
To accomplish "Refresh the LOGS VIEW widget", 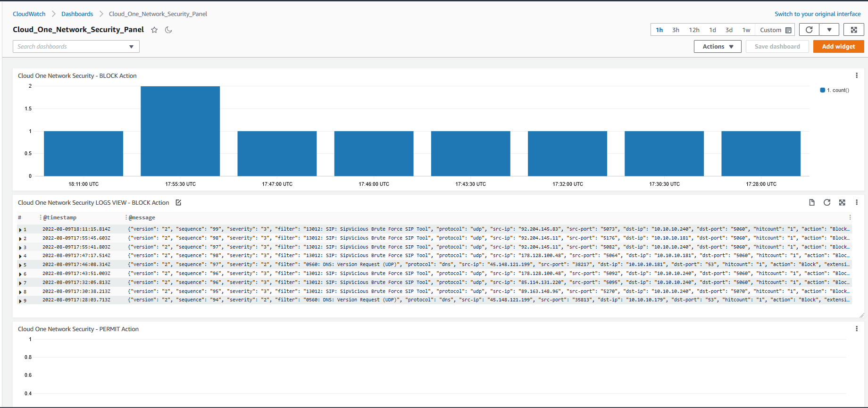I will coord(827,202).
